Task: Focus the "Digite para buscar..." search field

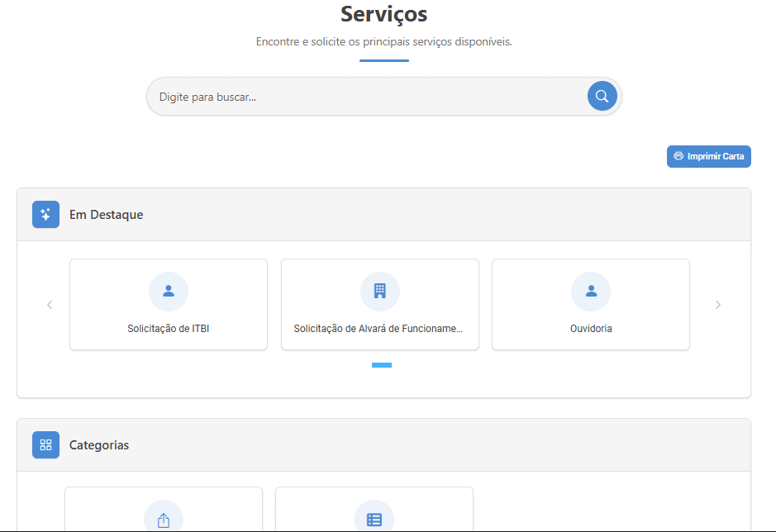Action: tap(364, 97)
